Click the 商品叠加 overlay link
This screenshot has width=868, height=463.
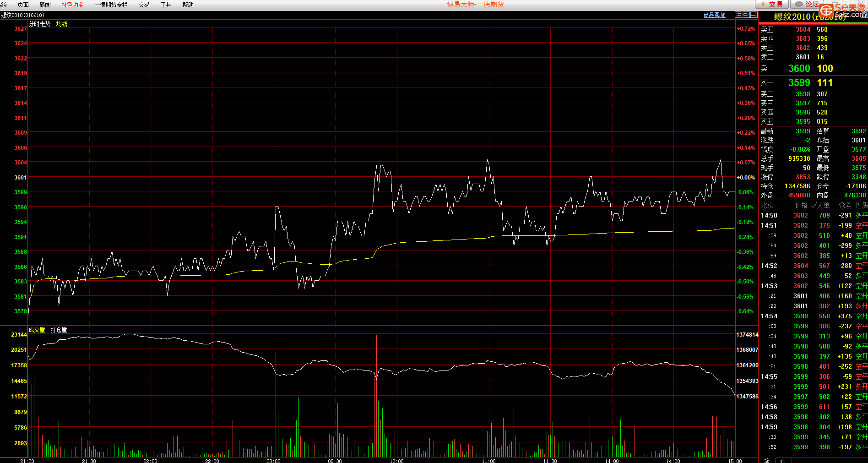tap(714, 15)
